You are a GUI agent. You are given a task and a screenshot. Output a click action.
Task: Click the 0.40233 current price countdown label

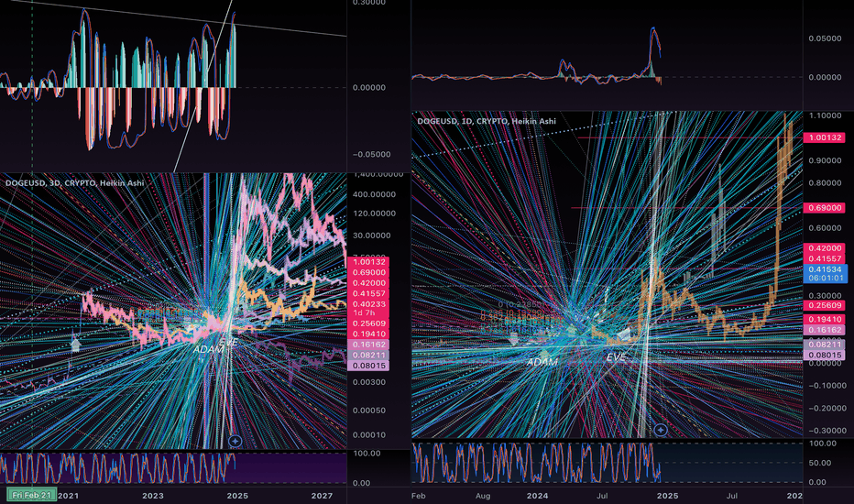point(368,309)
